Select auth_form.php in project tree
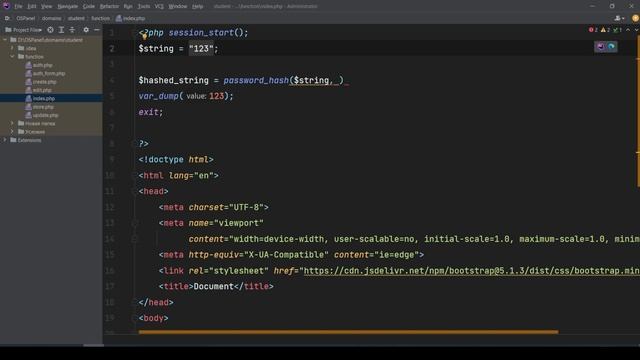The height and width of the screenshot is (360, 640). coord(49,73)
